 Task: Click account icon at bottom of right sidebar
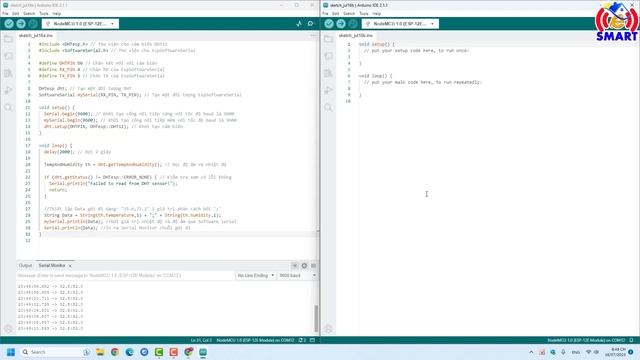pyautogui.click(x=328, y=329)
